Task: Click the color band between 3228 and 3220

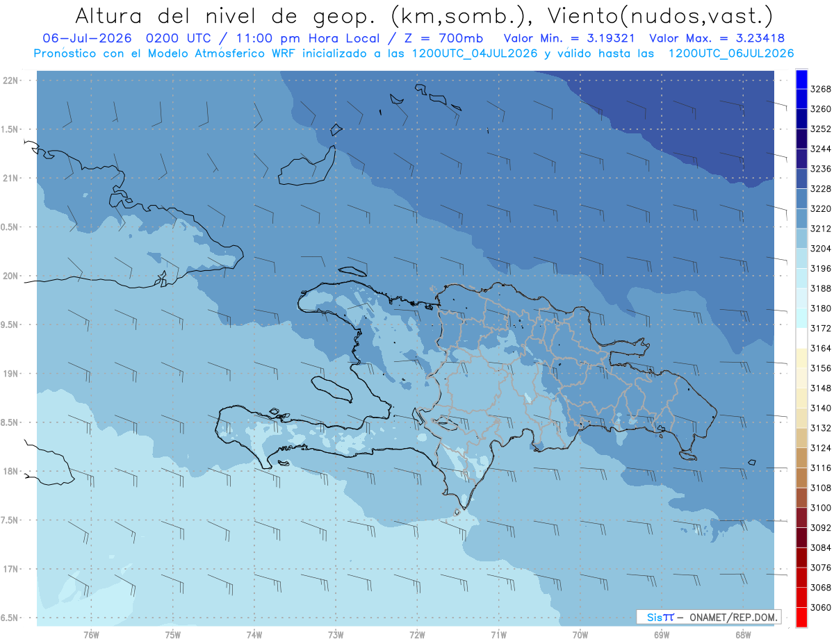Action: pyautogui.click(x=801, y=199)
